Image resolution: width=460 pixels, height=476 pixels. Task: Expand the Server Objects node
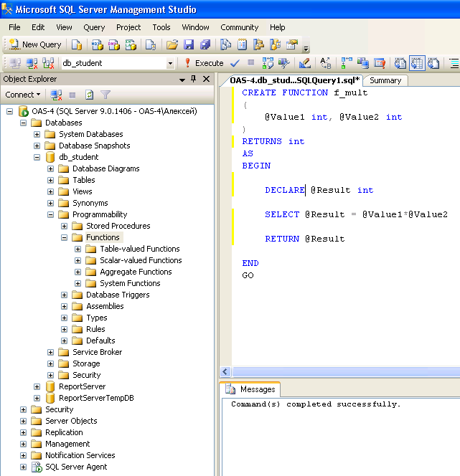(24, 422)
